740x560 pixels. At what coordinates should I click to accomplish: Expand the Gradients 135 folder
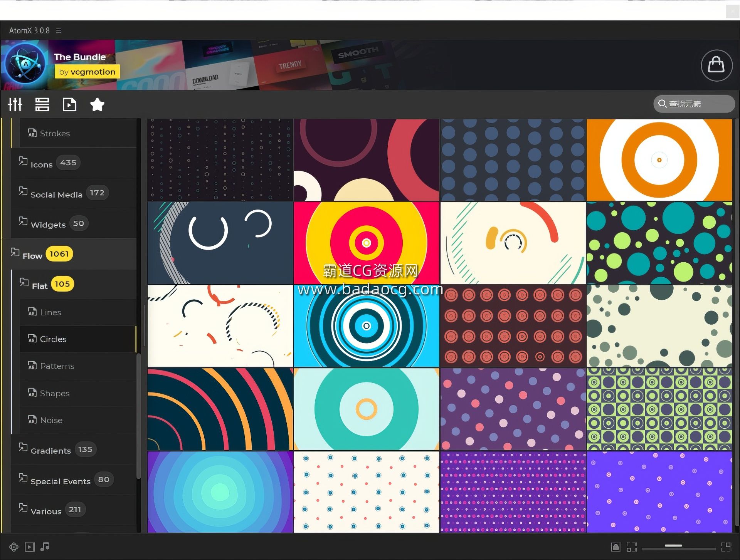click(74, 449)
